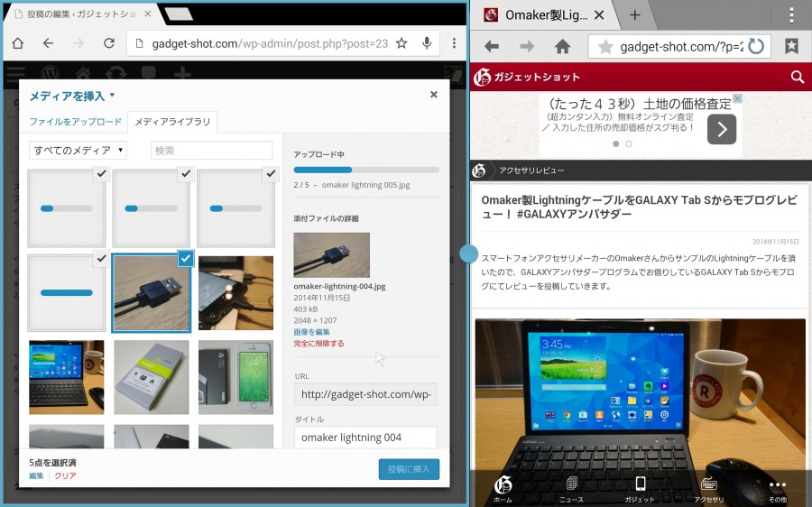Image resolution: width=812 pixels, height=507 pixels.
Task: Go back in right browser window
Action: point(492,47)
